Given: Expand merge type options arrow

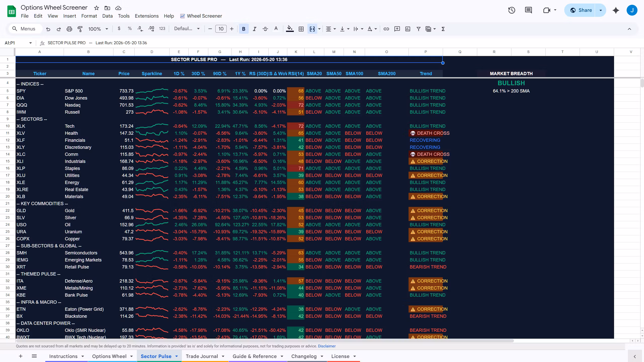Looking at the screenshot, I should click(319, 29).
